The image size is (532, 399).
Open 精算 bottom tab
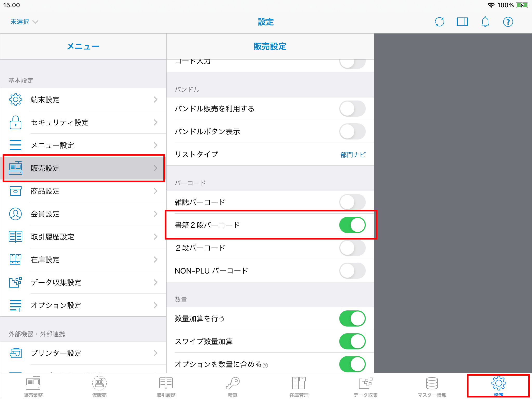coord(232,387)
